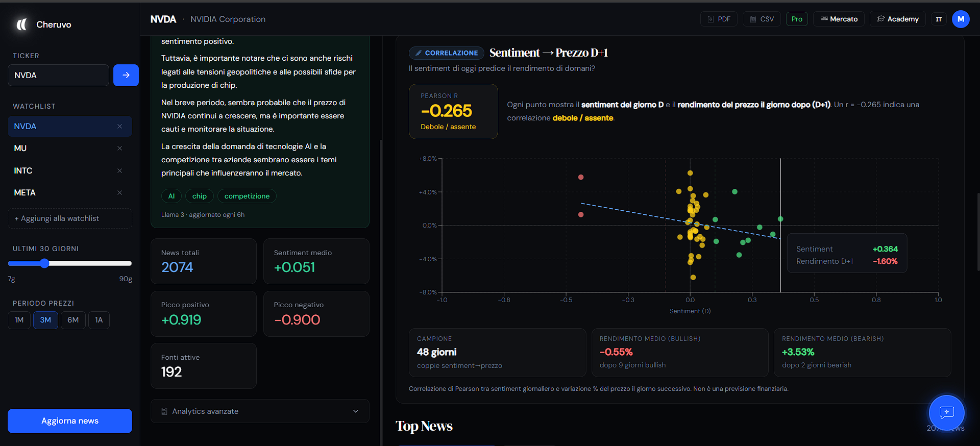980x446 pixels.
Task: Click the tooltip Rendimento D+1 value -1.60%
Action: click(x=885, y=261)
